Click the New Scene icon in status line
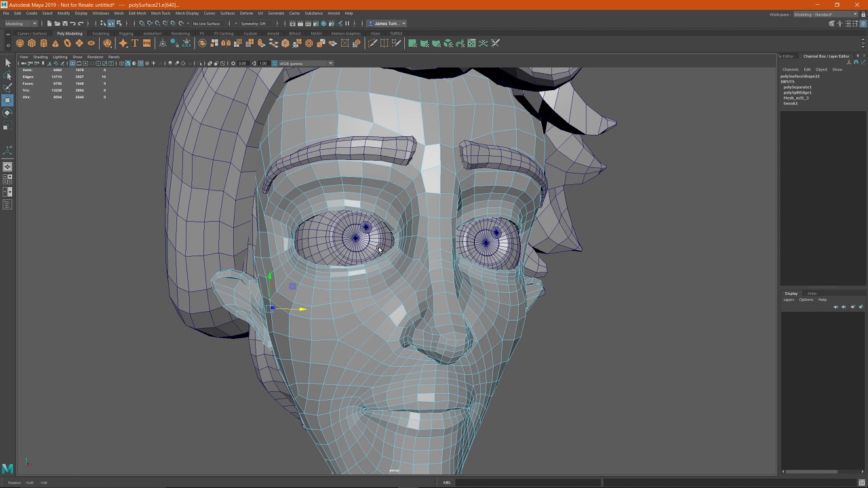Viewport: 868px width, 488px height. coord(50,24)
